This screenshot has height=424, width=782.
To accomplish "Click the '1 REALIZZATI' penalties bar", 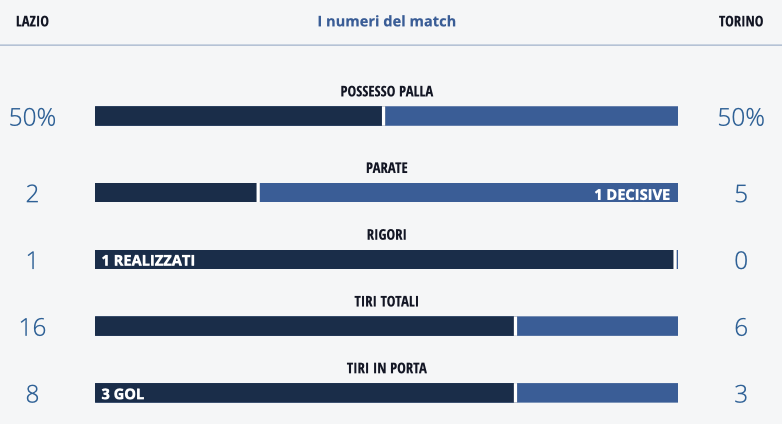I will [x=383, y=260].
